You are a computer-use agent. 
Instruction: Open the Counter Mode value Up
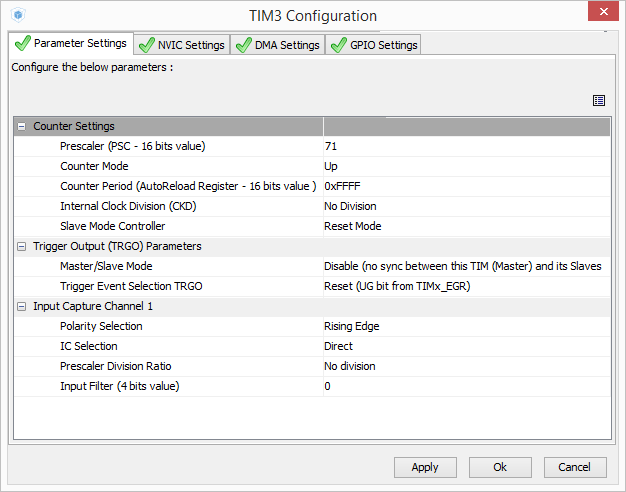coord(466,166)
